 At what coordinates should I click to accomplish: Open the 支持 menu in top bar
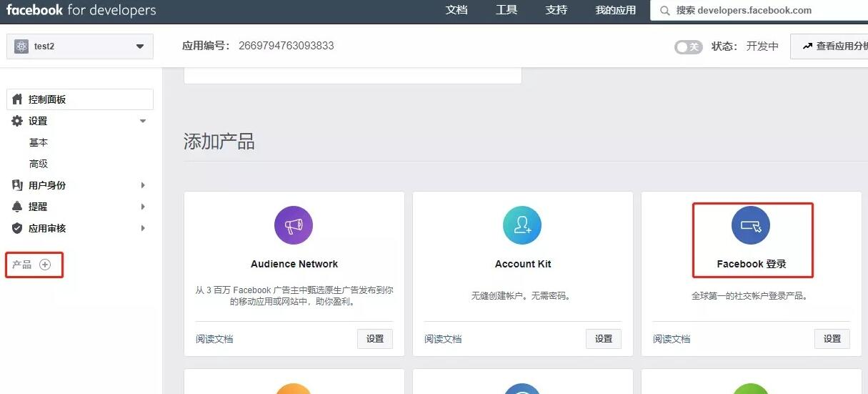pyautogui.click(x=557, y=10)
